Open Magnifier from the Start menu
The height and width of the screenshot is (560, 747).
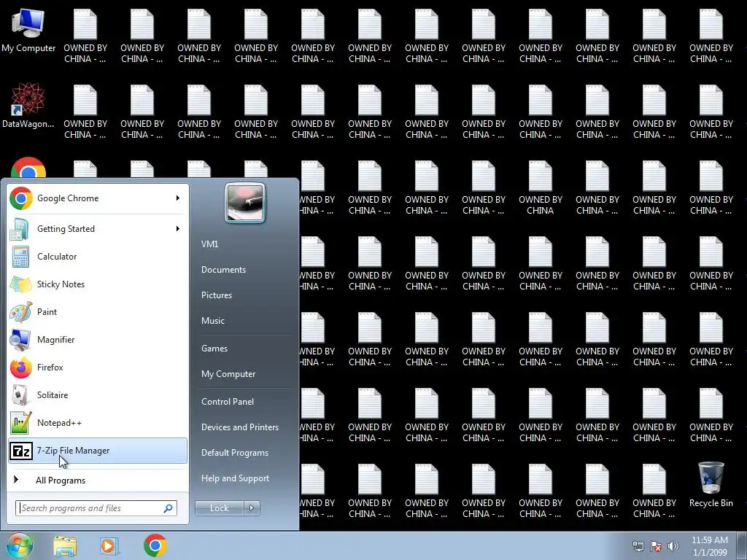[98, 340]
